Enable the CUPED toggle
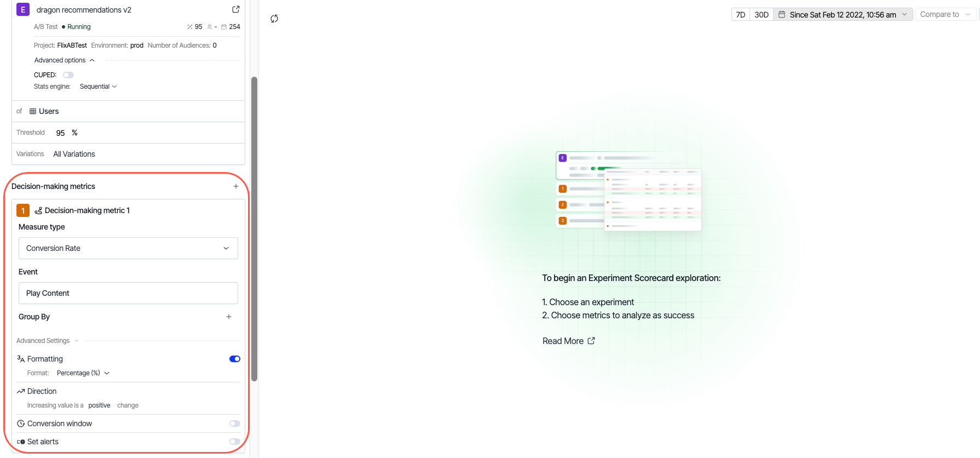980x458 pixels. point(68,75)
